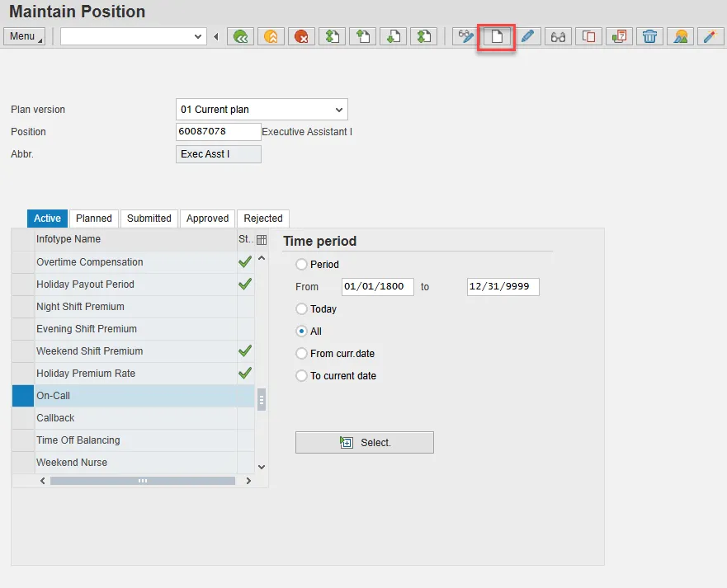This screenshot has height=588, width=727.
Task: Open the Menu button
Action: [24, 36]
